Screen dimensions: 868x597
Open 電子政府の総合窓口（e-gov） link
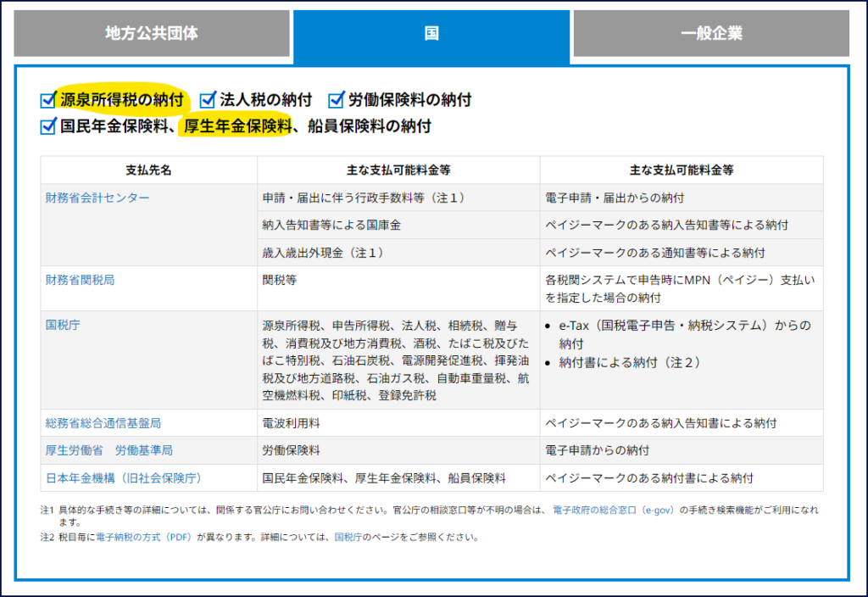point(615,511)
